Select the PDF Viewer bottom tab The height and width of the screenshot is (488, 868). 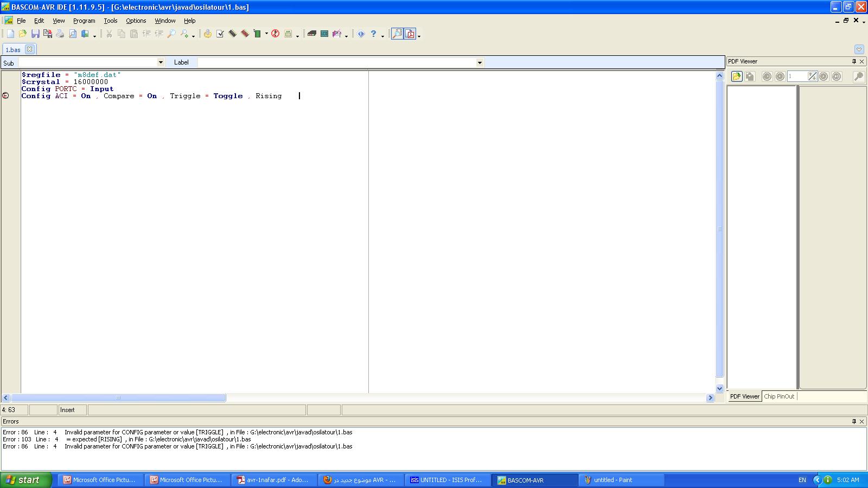[744, 396]
